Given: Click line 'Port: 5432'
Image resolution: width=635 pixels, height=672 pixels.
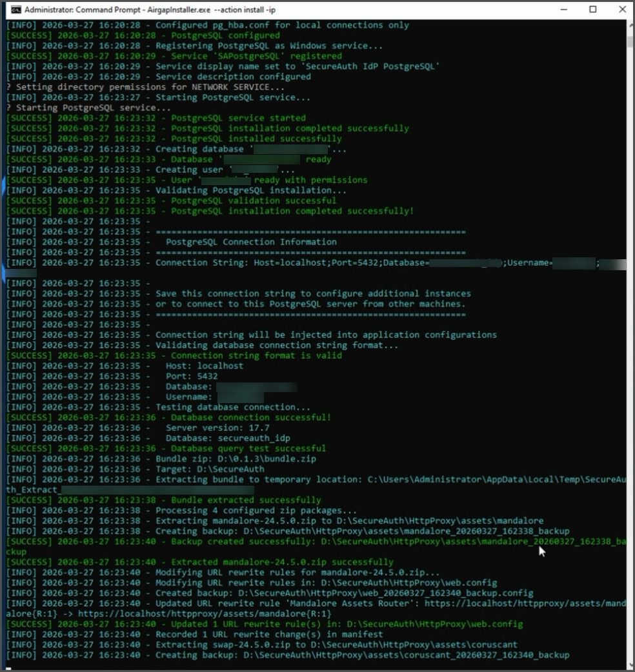Looking at the screenshot, I should [x=112, y=376].
